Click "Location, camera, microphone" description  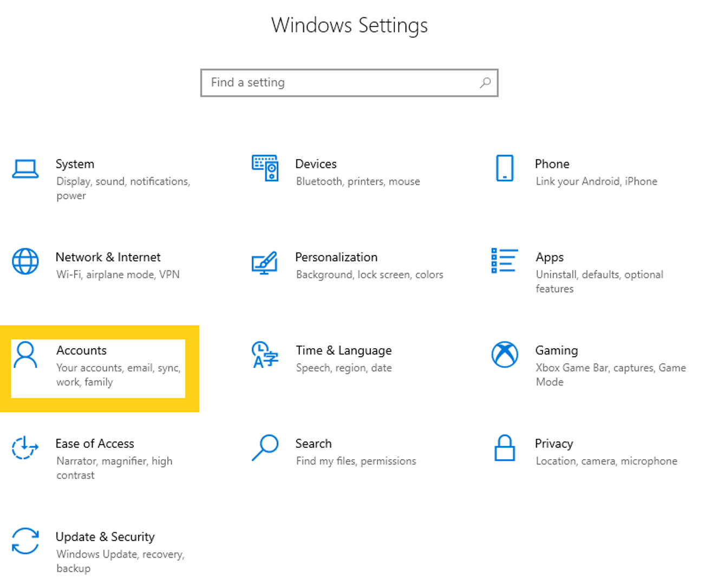coord(606,461)
